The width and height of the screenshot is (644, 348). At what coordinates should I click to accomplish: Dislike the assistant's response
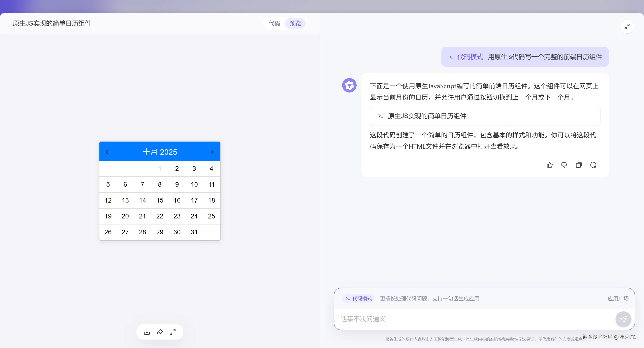coord(564,165)
